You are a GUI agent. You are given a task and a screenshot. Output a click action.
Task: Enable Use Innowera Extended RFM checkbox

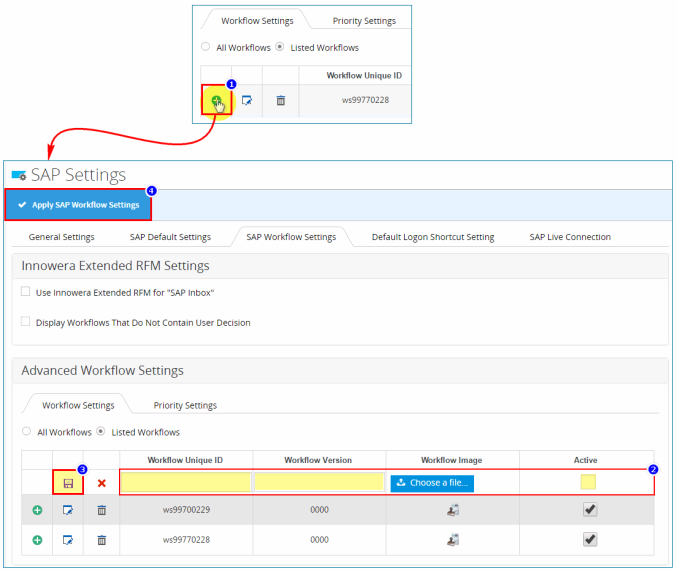pos(25,291)
